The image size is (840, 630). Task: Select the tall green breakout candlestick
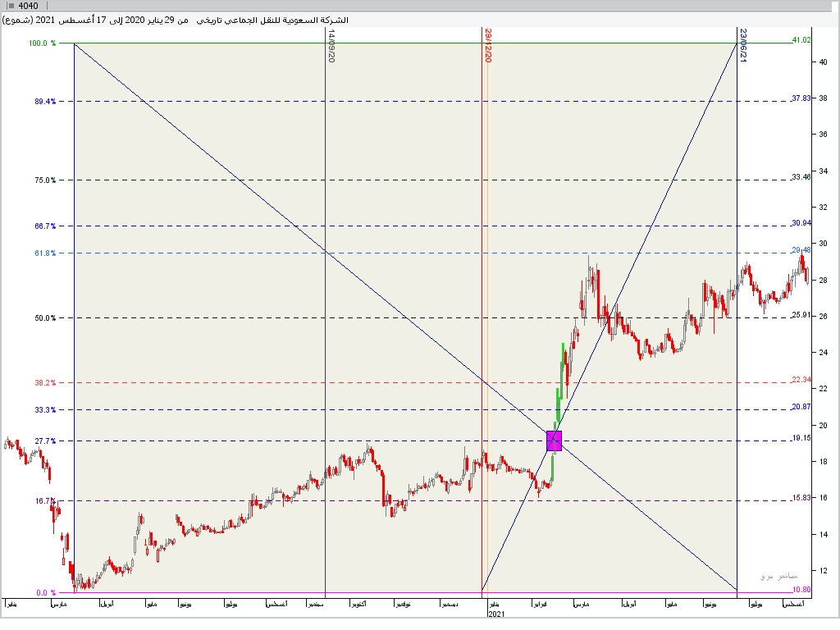coord(561,369)
